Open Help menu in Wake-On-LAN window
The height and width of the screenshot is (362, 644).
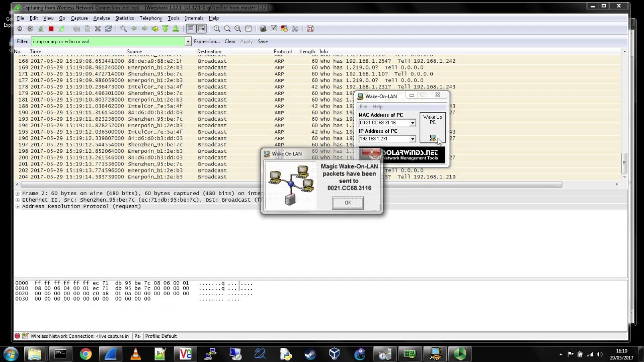click(377, 107)
